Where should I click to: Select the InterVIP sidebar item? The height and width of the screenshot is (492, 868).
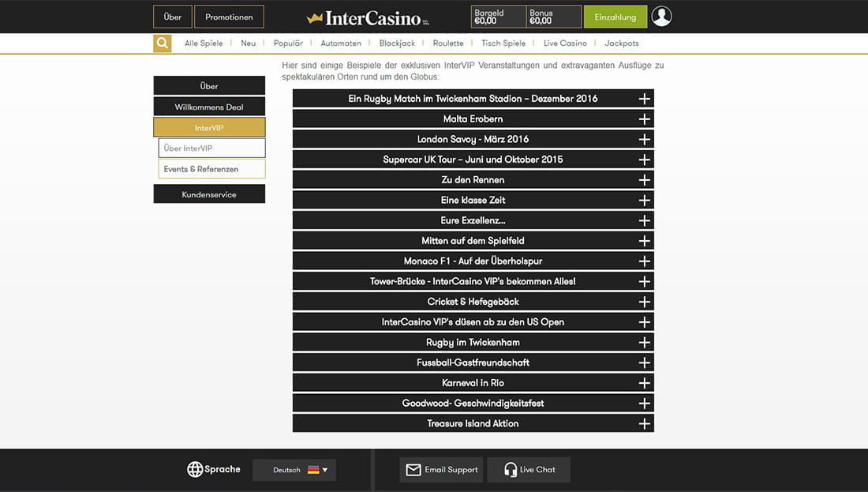pos(209,127)
